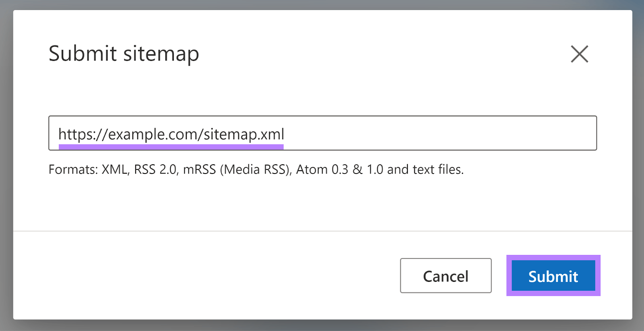Click the Submit sitemap dialog title

124,54
